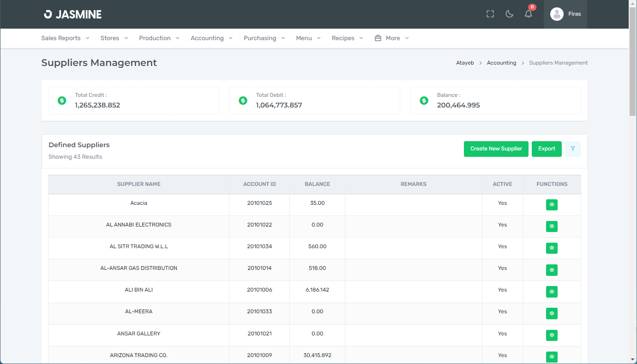This screenshot has width=637, height=364.
Task: View Acacia supplier details eye icon
Action: pyautogui.click(x=552, y=205)
